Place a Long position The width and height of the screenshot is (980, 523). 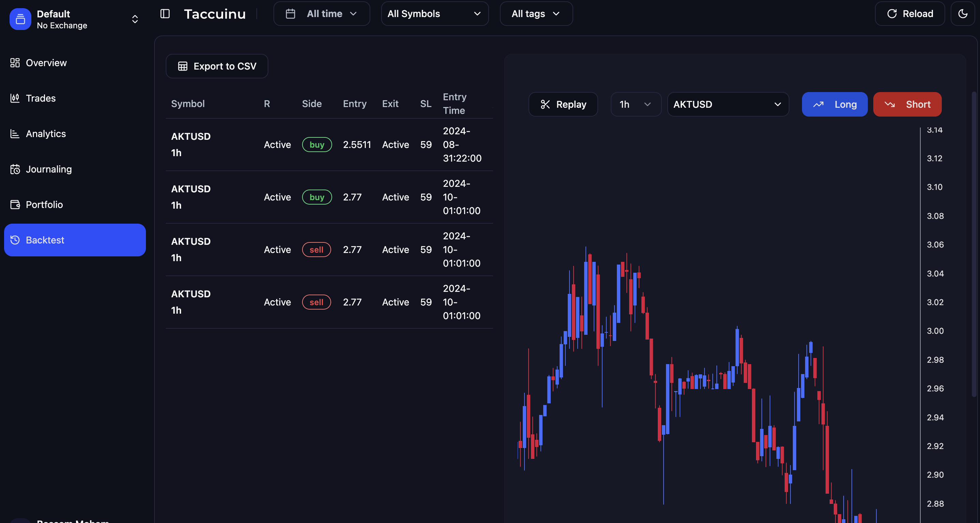point(834,104)
